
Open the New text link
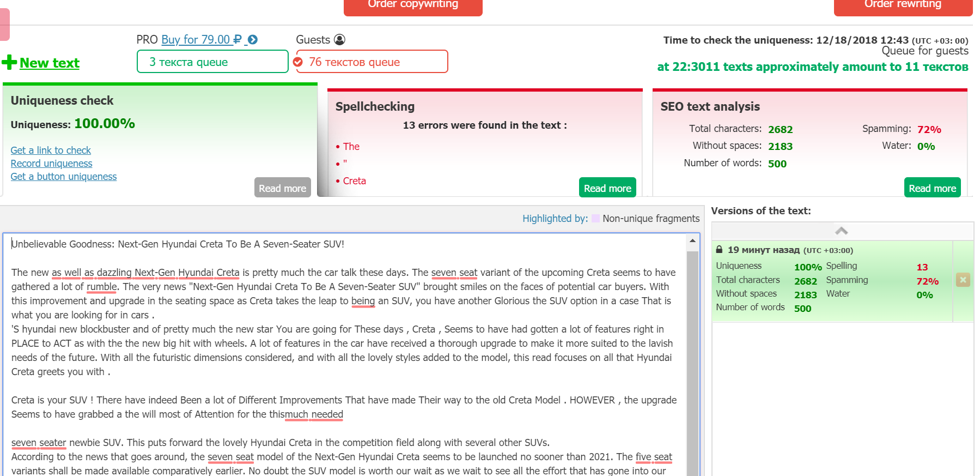pos(50,63)
